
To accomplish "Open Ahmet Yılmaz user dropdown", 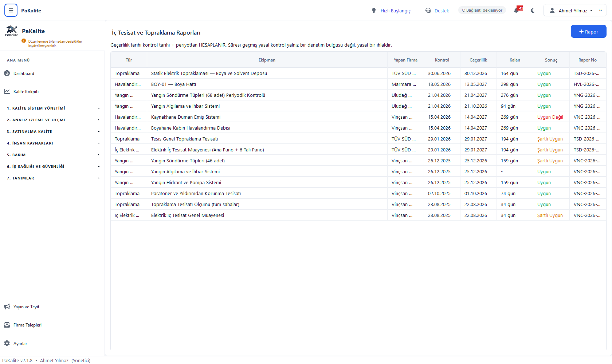I will (x=575, y=11).
